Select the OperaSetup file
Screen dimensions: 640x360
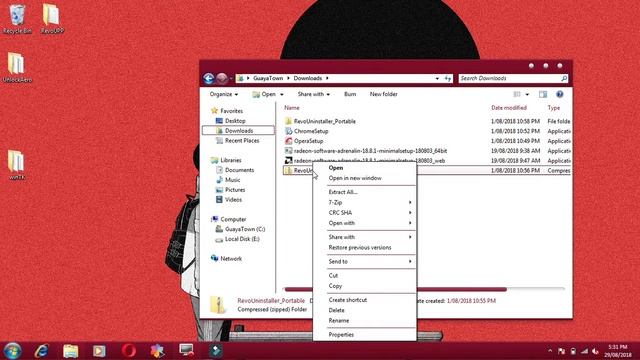click(309, 141)
